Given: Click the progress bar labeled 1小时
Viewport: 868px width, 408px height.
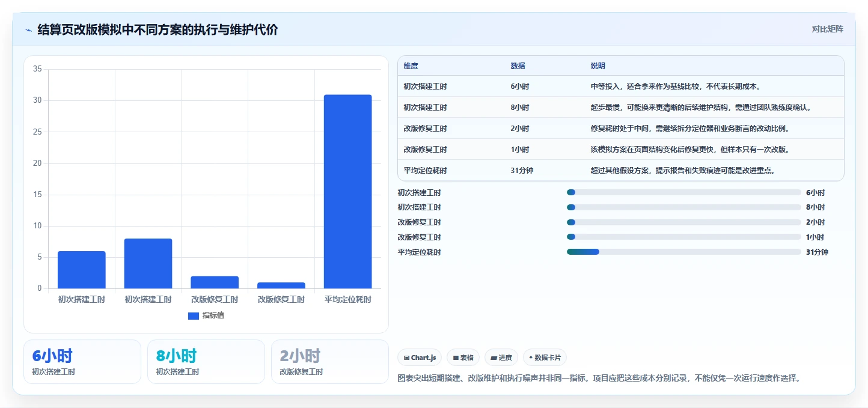Looking at the screenshot, I should (x=684, y=237).
